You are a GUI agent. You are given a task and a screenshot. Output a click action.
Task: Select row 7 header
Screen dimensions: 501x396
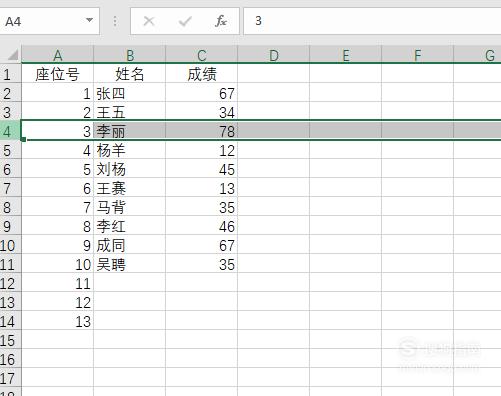[x=10, y=188]
